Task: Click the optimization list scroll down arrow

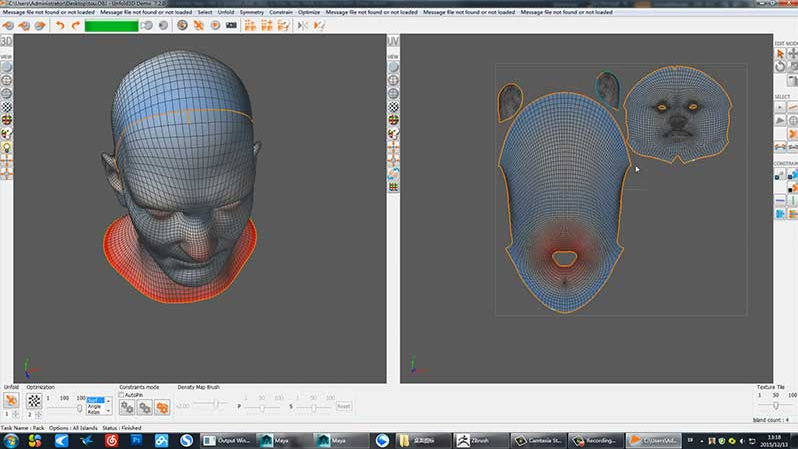Action: tap(108, 411)
